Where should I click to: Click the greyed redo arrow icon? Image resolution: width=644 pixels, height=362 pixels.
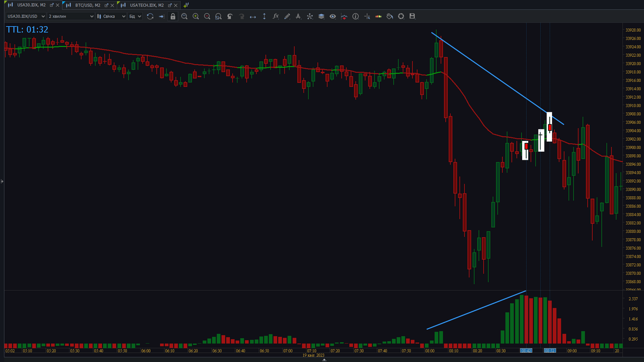(x=241, y=16)
